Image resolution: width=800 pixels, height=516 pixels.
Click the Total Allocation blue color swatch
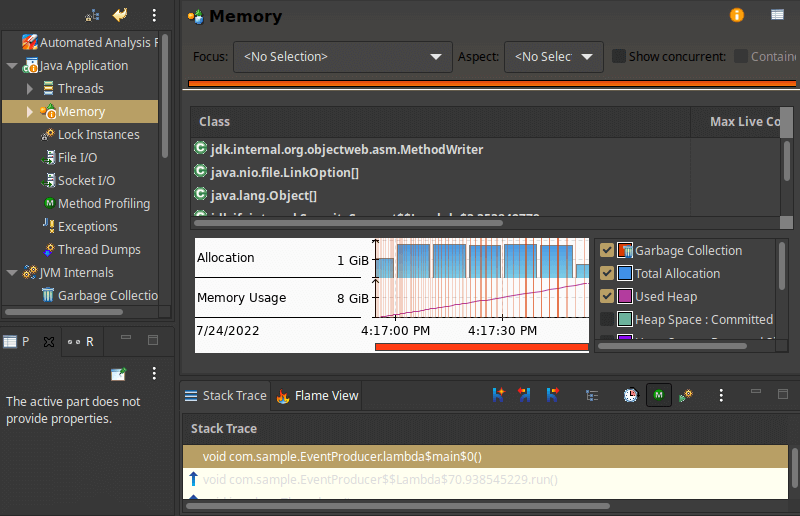coord(625,273)
